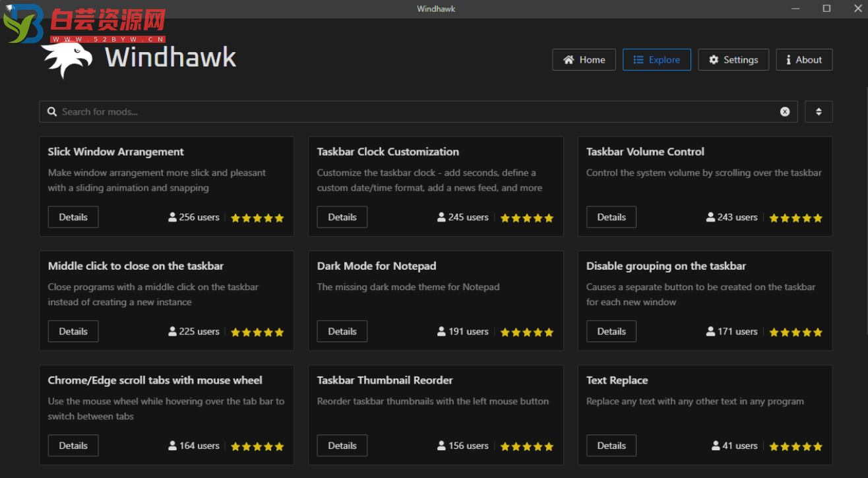Click 'Reorder taskbar thumbnails' description
Viewport: 868px width, 478px height.
[x=433, y=401]
